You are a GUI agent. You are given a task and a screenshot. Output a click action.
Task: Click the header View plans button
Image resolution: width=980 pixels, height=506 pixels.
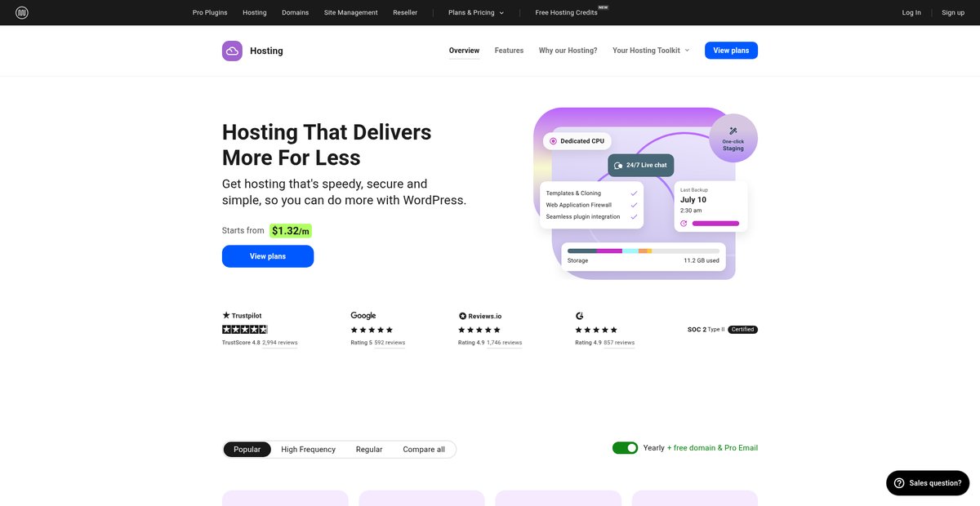(x=731, y=51)
